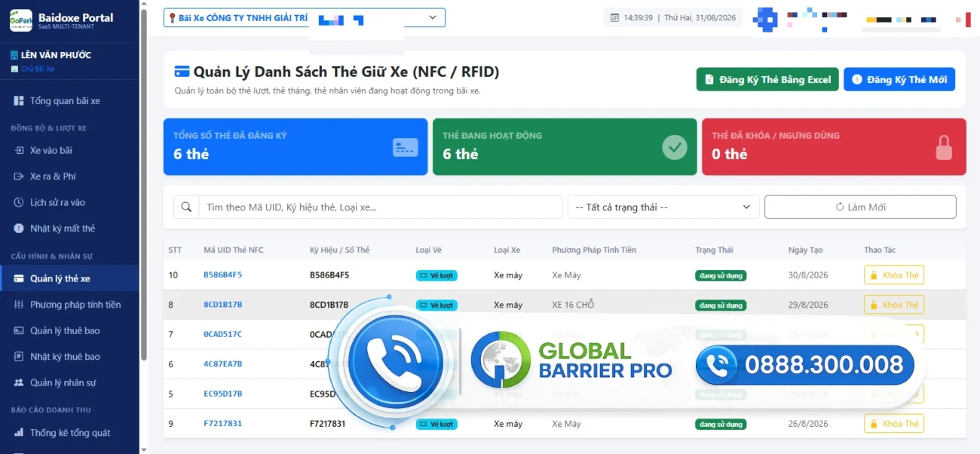Click Phương Pháp Tính Tiền column header
This screenshot has height=454, width=980.
click(x=594, y=250)
